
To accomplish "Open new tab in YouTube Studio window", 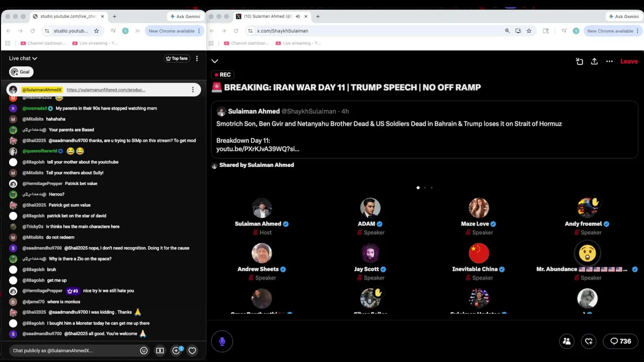I will tap(114, 17).
